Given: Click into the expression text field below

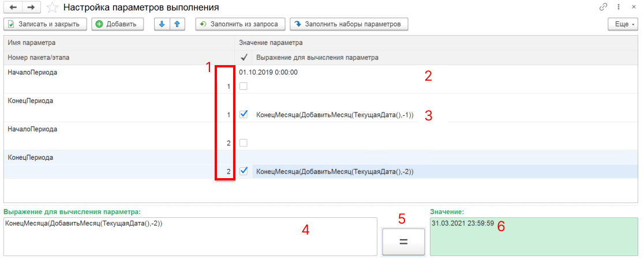Looking at the screenshot, I should [x=189, y=236].
